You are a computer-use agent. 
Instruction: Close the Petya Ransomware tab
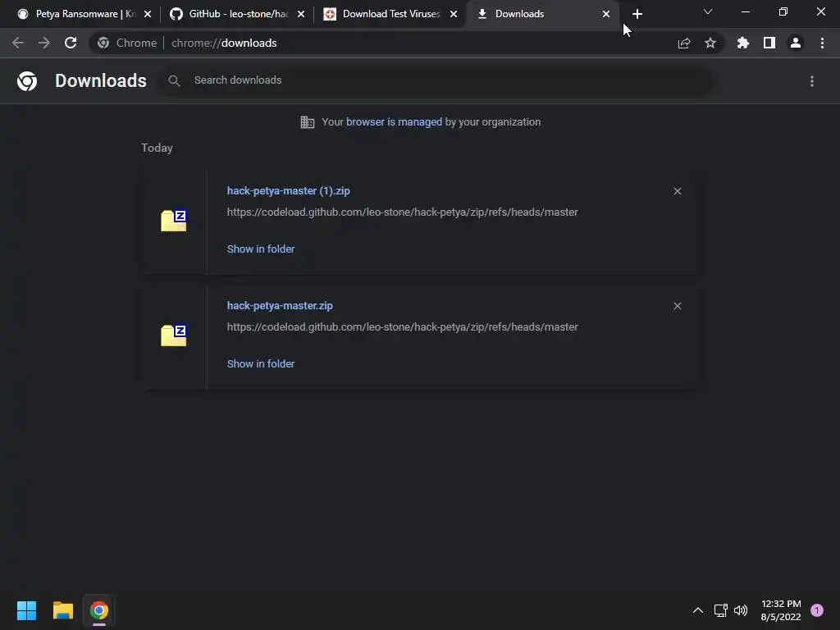pos(148,14)
